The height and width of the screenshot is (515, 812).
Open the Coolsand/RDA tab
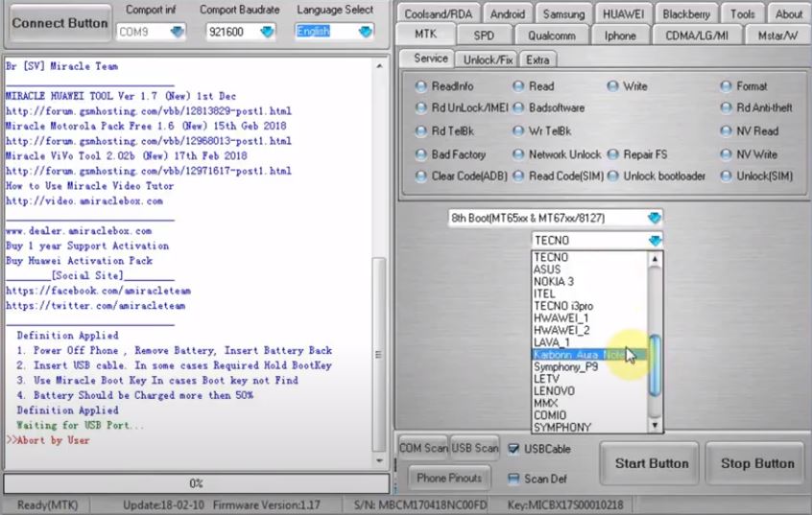click(x=438, y=14)
